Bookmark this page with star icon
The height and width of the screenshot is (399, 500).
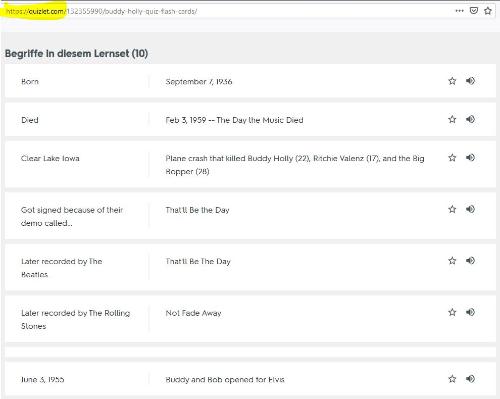[488, 11]
